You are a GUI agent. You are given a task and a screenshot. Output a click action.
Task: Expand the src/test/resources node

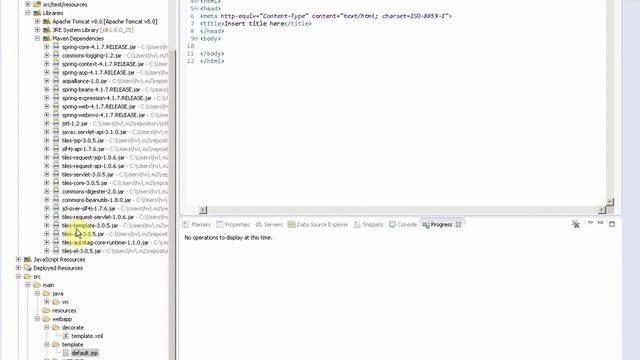28,4
